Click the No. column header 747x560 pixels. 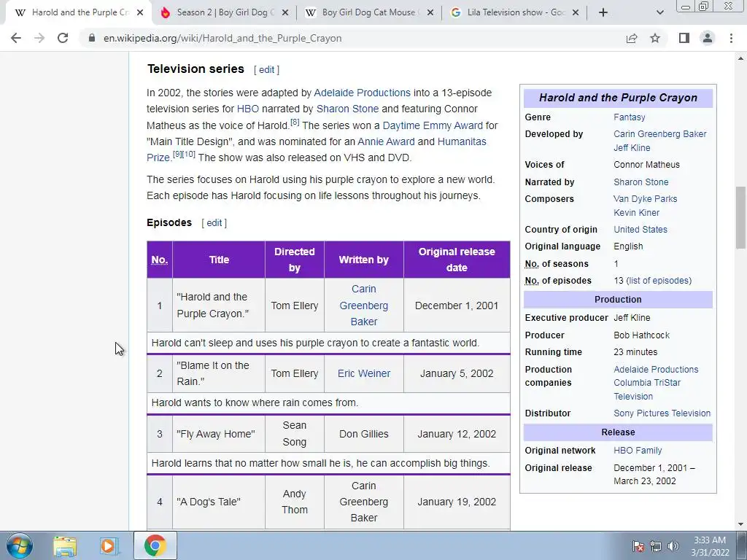[160, 260]
